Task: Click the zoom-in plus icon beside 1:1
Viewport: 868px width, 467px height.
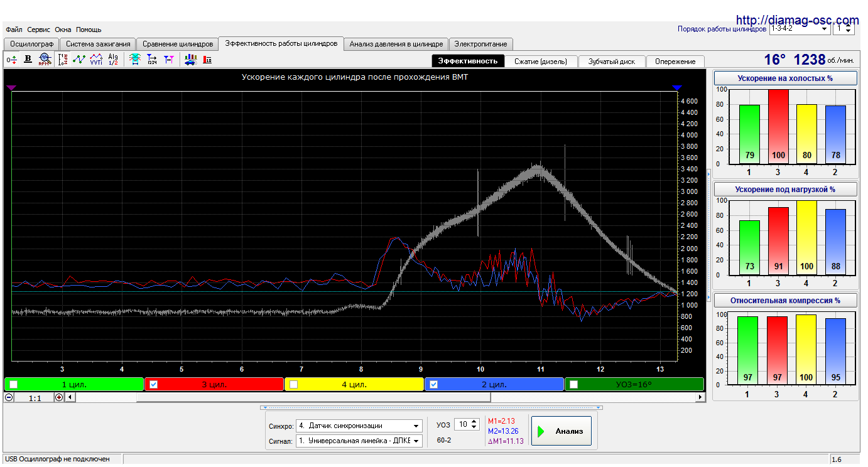Action: point(59,397)
